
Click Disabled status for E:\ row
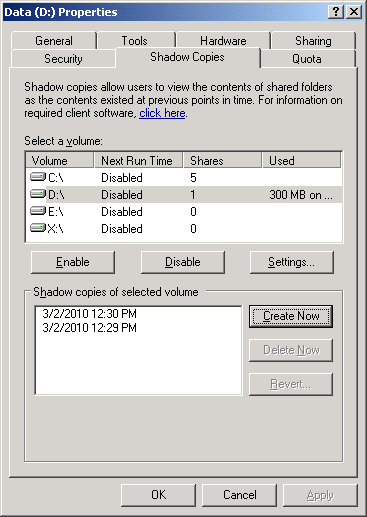pos(122,212)
